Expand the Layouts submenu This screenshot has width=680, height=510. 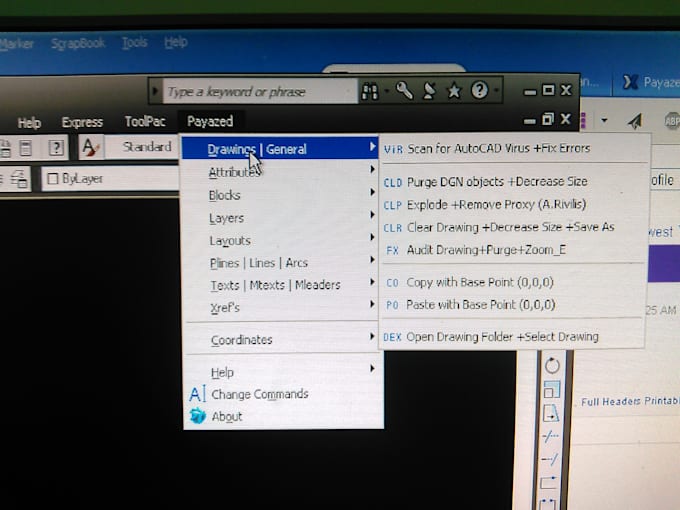point(280,240)
